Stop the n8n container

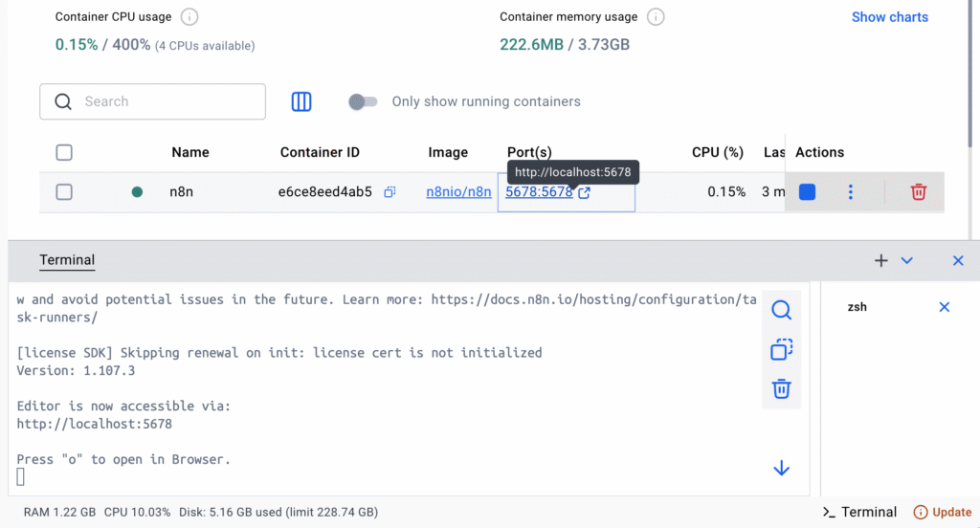point(807,192)
